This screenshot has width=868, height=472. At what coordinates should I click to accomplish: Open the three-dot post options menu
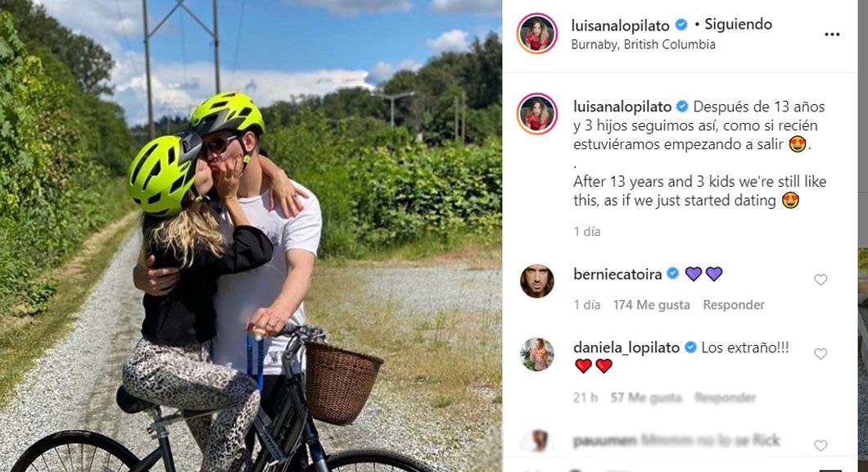832,34
